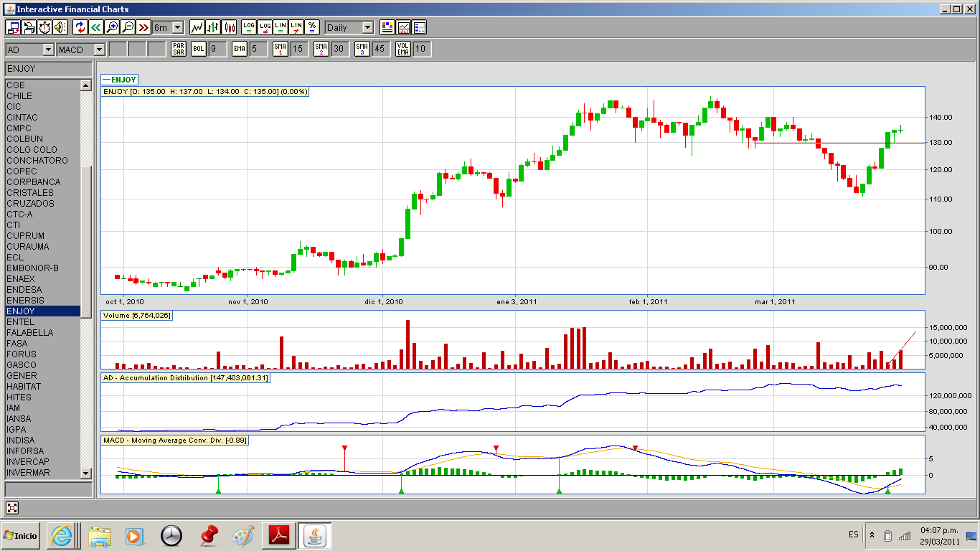Screen dimensions: 980x551
Task: Open Internet Explorer from the taskbar
Action: (x=61, y=535)
